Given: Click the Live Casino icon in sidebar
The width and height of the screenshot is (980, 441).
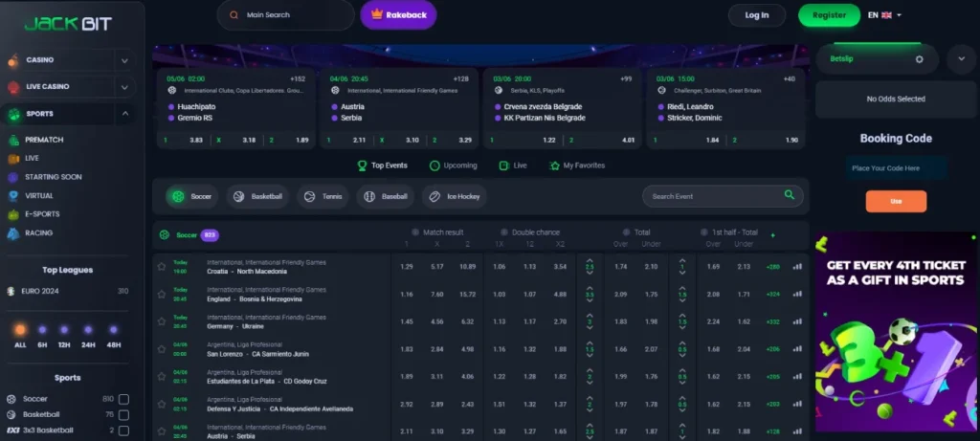Looking at the screenshot, I should pyautogui.click(x=13, y=87).
